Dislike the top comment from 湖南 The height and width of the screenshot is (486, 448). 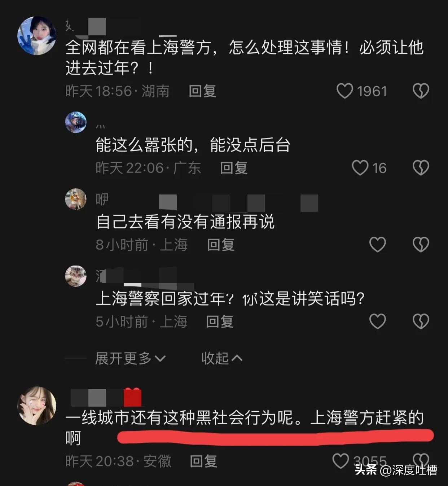(421, 91)
